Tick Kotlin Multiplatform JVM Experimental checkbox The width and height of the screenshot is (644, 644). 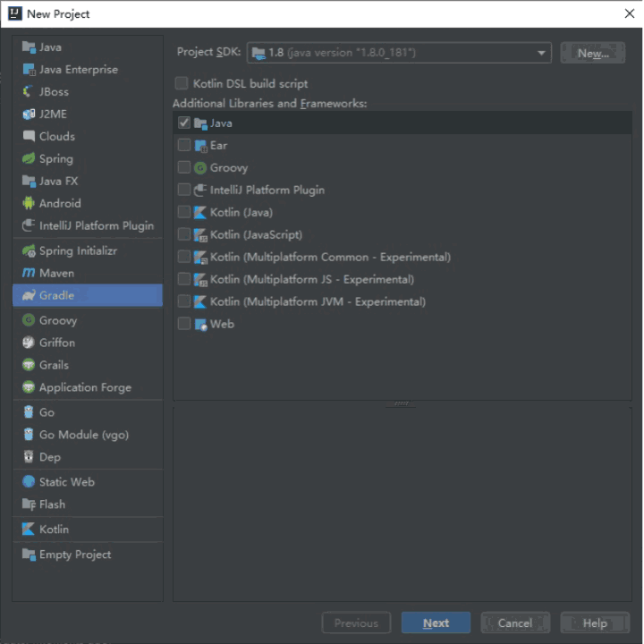pyautogui.click(x=184, y=301)
